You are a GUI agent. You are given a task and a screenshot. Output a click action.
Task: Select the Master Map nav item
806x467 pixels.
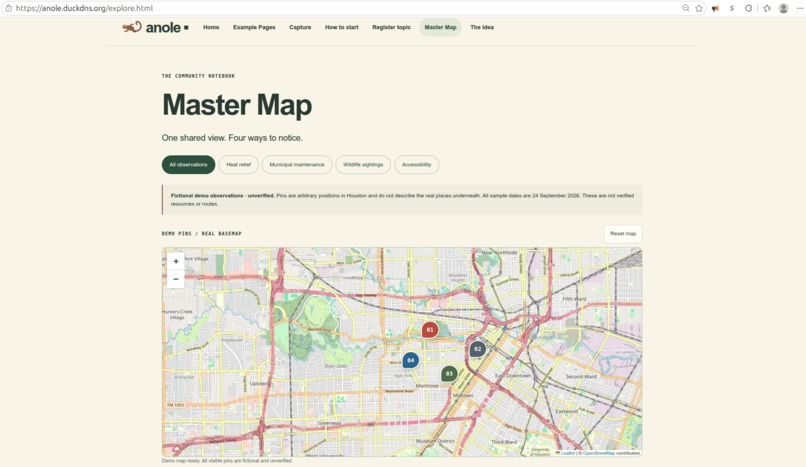[x=440, y=27]
